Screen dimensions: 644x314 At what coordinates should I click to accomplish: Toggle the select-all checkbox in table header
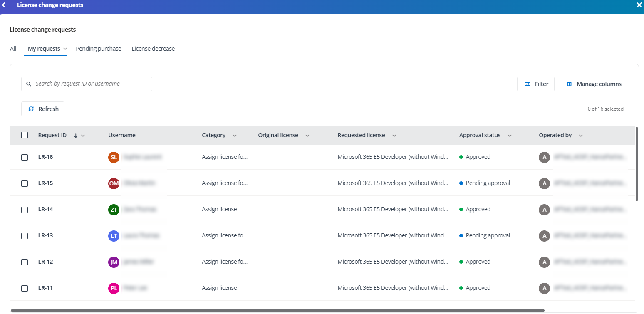click(x=25, y=135)
